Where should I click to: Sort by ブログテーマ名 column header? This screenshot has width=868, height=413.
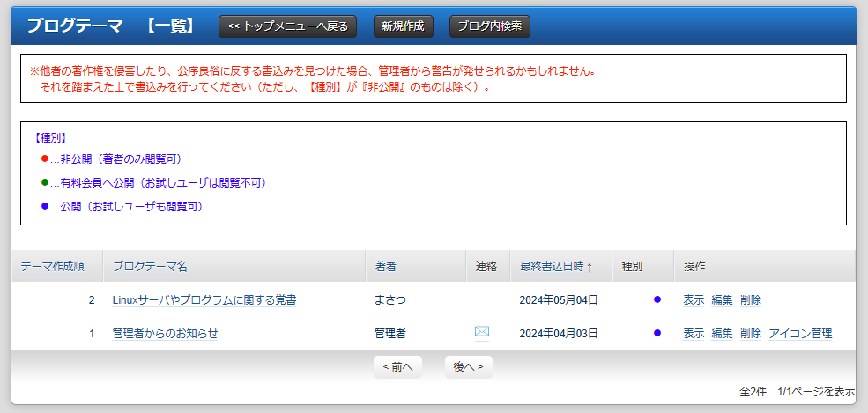coord(150,267)
